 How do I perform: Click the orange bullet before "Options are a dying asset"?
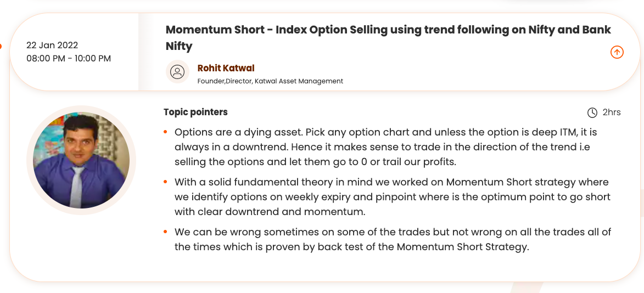(x=165, y=133)
